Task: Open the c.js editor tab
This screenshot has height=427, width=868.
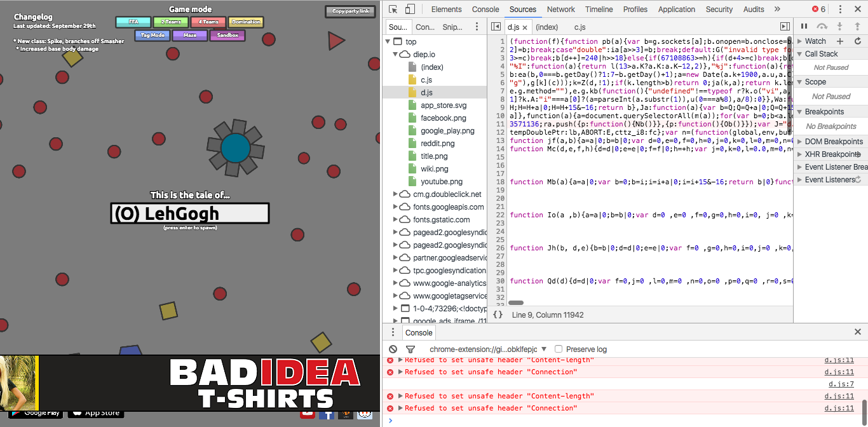Action: click(579, 27)
